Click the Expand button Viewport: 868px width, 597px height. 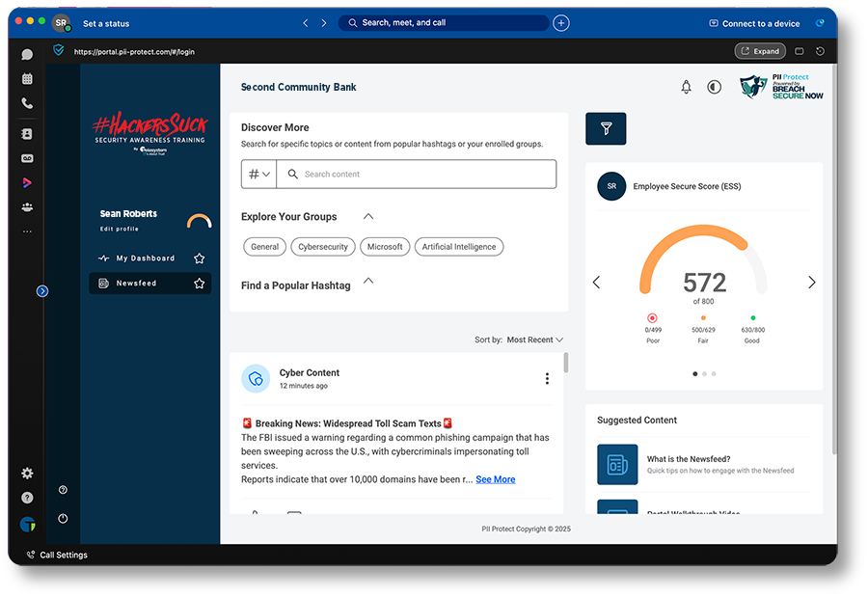click(x=760, y=51)
